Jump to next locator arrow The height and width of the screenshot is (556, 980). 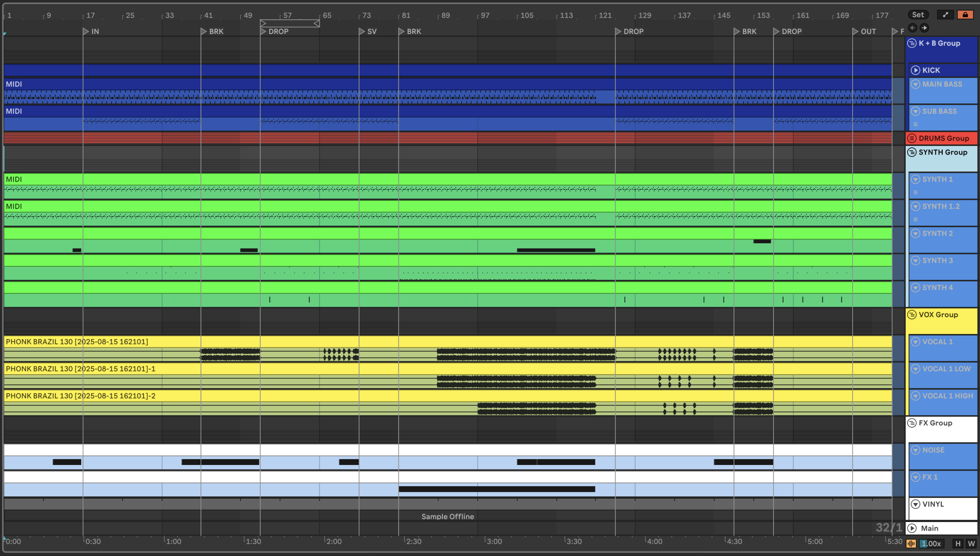pyautogui.click(x=924, y=28)
